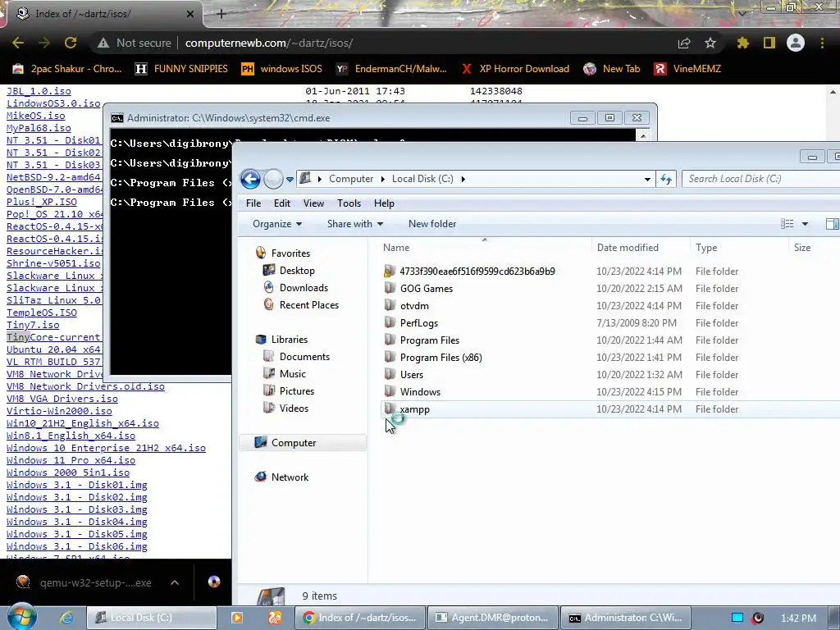
Task: Reload the Chrome page
Action: pyautogui.click(x=71, y=43)
